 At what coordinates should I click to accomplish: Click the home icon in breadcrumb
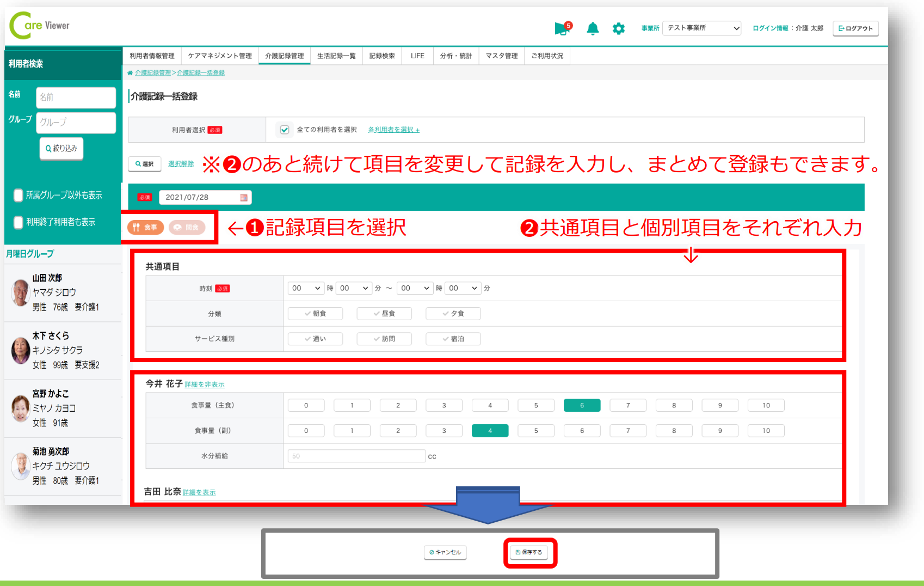pyautogui.click(x=130, y=73)
